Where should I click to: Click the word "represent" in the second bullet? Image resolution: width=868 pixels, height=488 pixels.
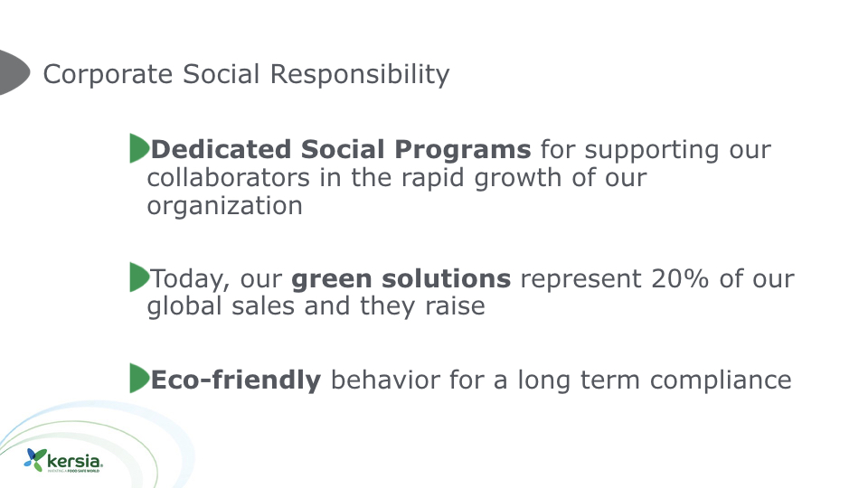pos(580,278)
